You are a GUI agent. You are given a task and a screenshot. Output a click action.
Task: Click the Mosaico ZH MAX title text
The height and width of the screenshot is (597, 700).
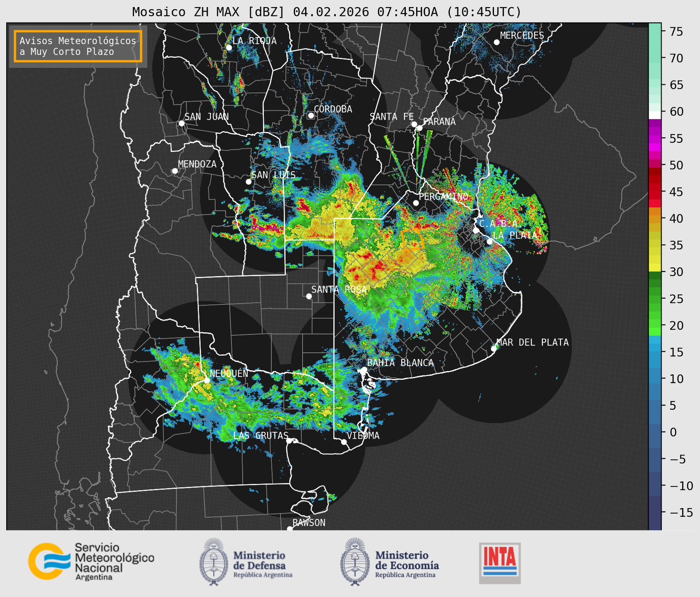click(326, 12)
